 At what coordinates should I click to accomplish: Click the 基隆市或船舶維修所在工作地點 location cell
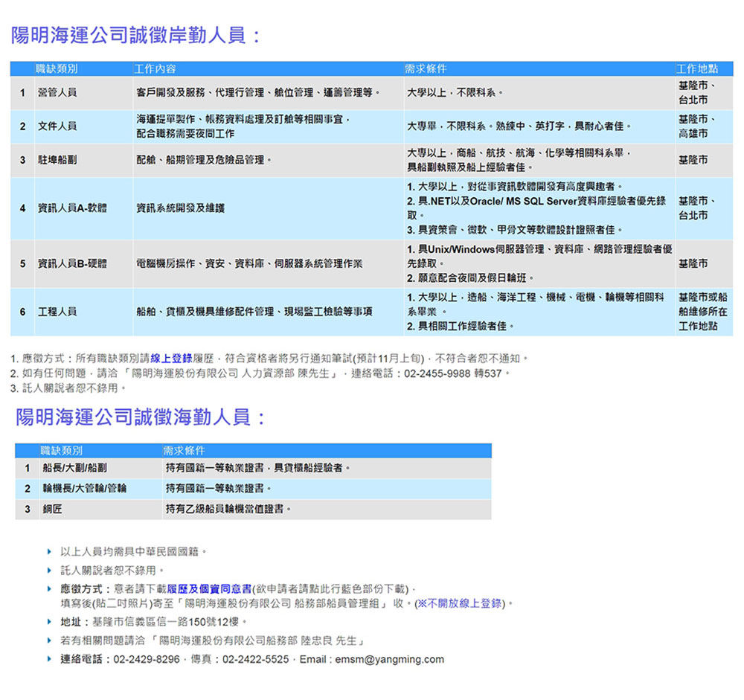(x=704, y=312)
